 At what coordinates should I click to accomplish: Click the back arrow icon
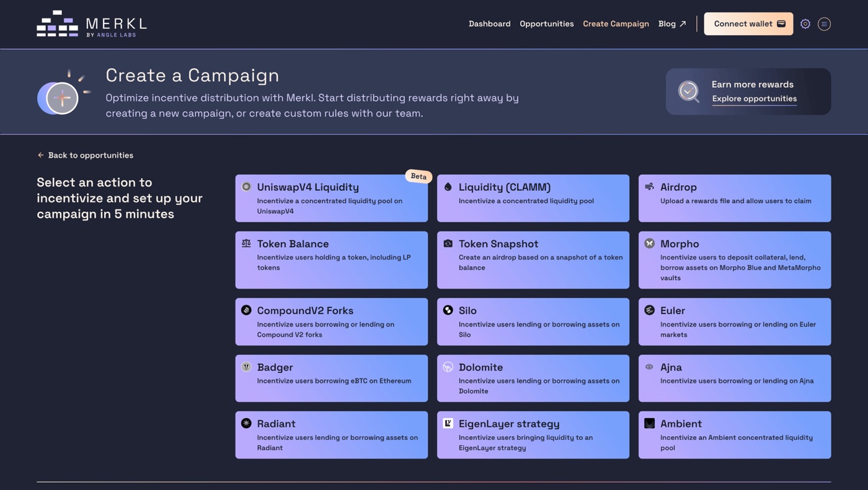coord(40,155)
